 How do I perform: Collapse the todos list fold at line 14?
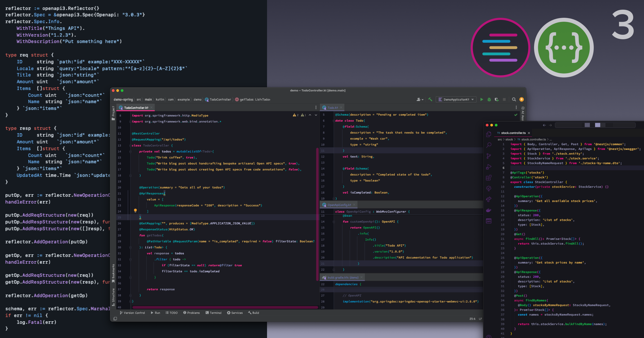click(130, 151)
